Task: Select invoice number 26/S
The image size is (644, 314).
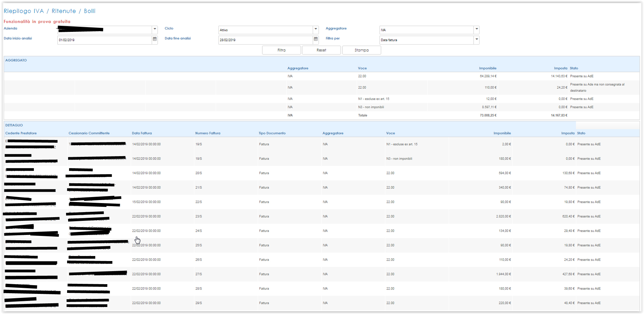Action: (x=199, y=260)
